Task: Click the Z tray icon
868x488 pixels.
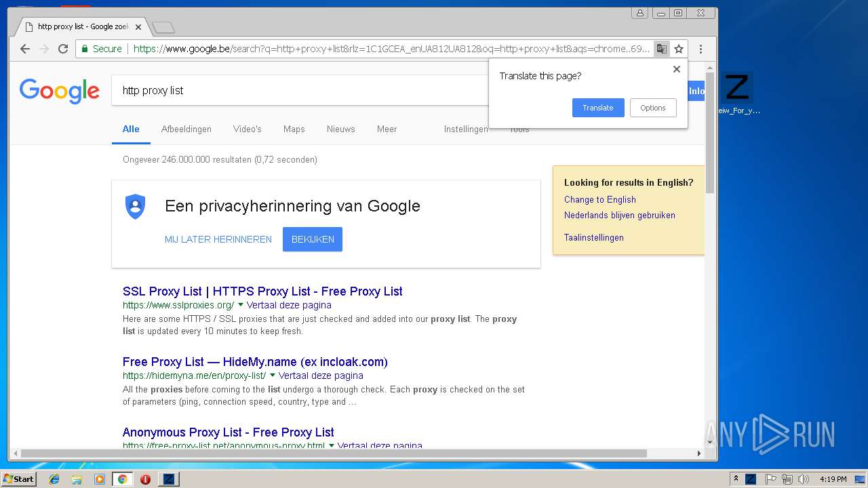Action: [751, 479]
